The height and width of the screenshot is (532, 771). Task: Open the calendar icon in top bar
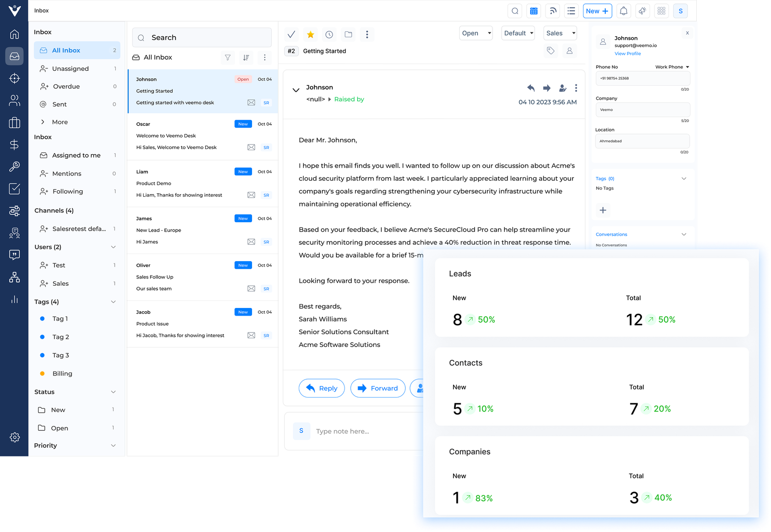pos(533,11)
